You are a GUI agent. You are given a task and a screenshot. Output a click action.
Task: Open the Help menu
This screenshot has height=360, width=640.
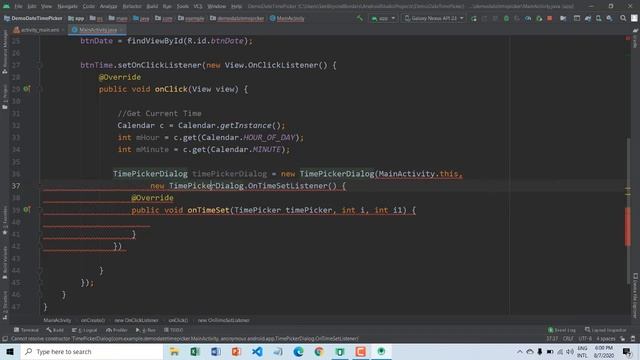[x=236, y=6]
